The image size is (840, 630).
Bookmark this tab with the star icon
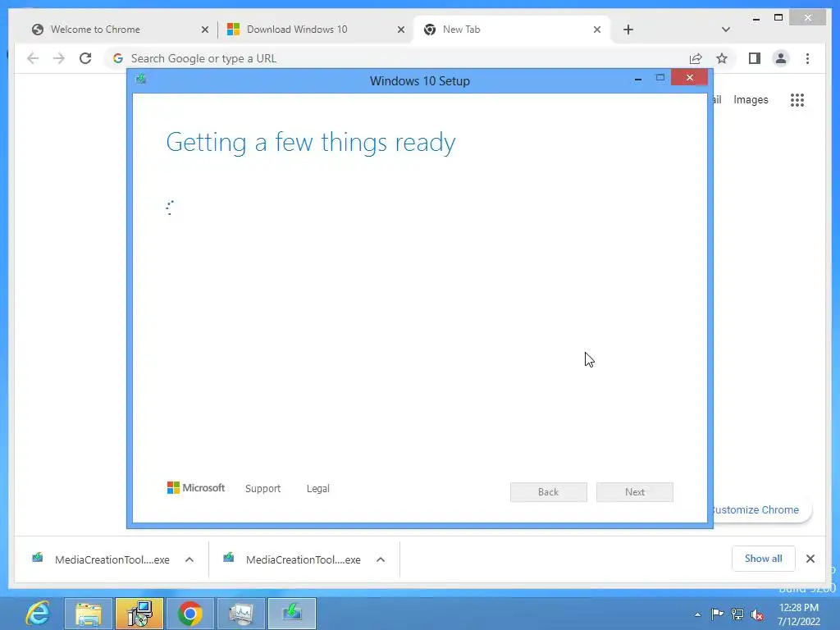pos(722,58)
